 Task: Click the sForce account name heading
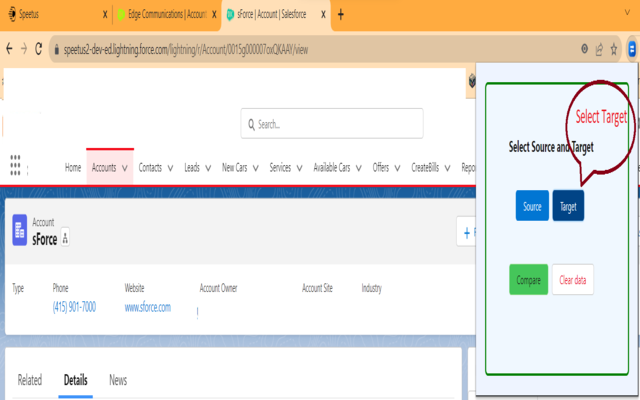point(44,240)
